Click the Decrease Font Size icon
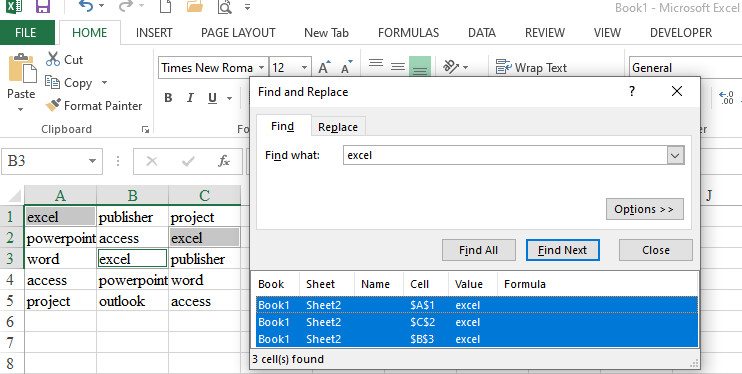This screenshot has height=374, width=742. coord(347,67)
